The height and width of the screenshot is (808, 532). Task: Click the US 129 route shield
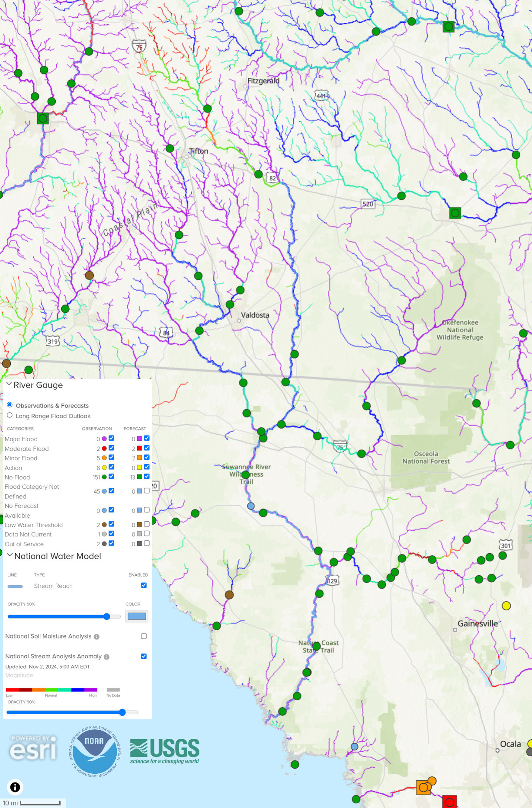point(332,581)
